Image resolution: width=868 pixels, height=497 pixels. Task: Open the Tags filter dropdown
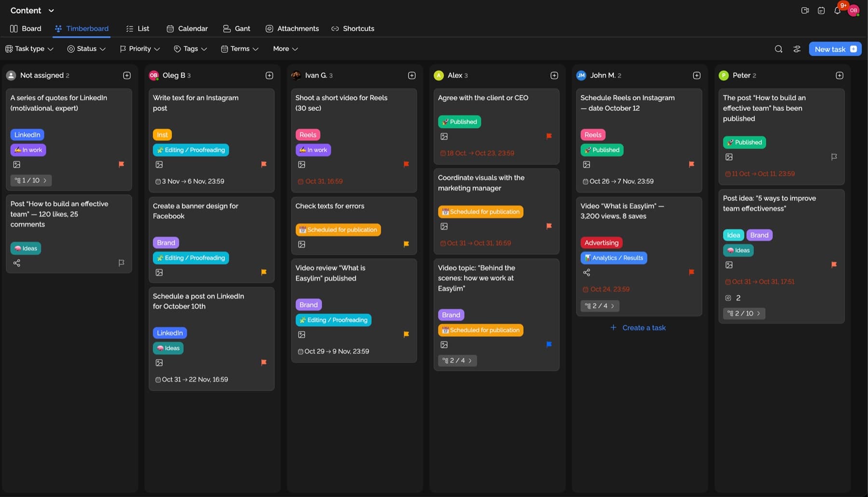(190, 49)
